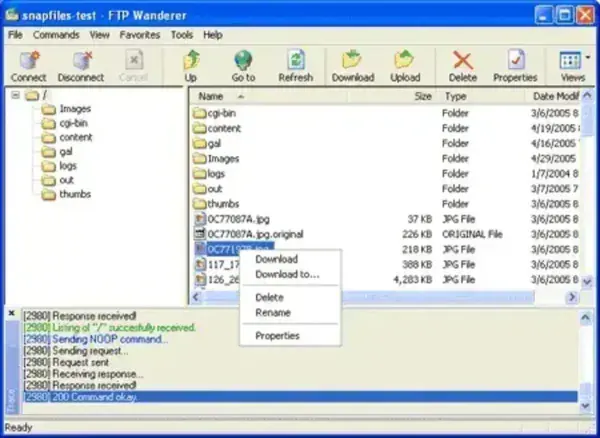
Task: Sort by the Name column header
Action: pyautogui.click(x=269, y=96)
